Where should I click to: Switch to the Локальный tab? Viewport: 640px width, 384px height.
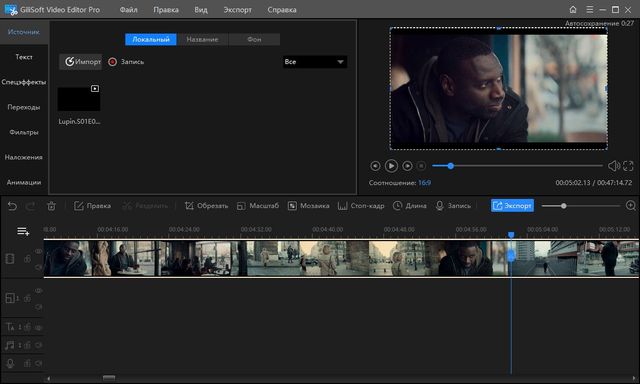tap(151, 39)
